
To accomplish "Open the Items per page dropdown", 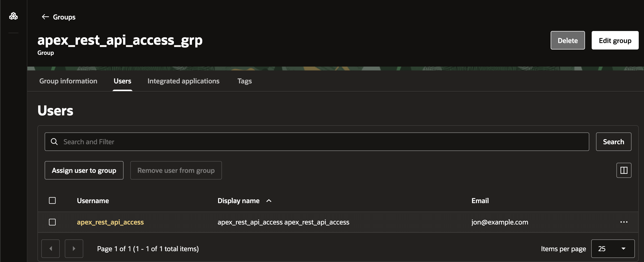I will click(613, 248).
